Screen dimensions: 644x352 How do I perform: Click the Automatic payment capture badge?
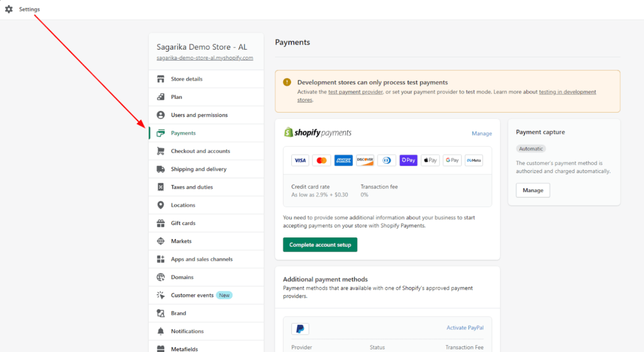531,149
